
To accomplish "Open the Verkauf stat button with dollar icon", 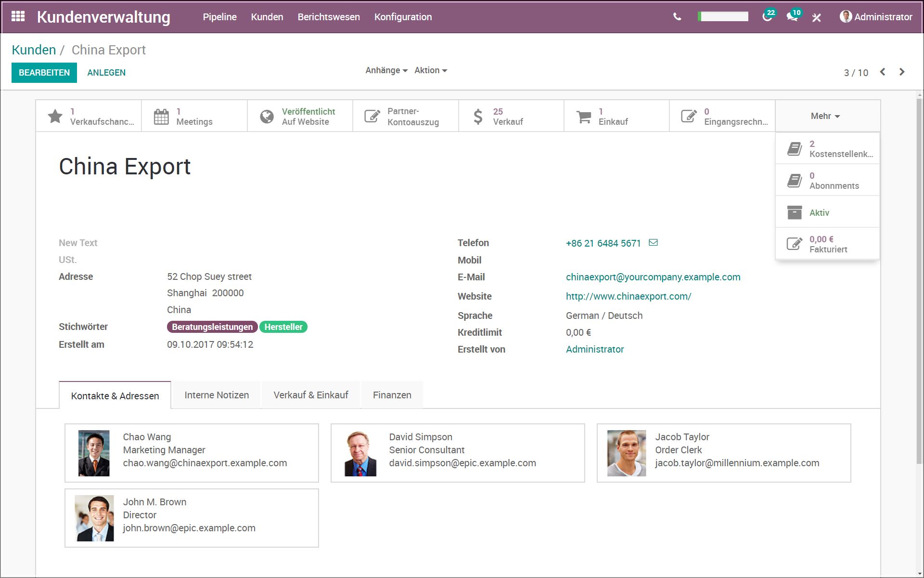I will pyautogui.click(x=510, y=116).
